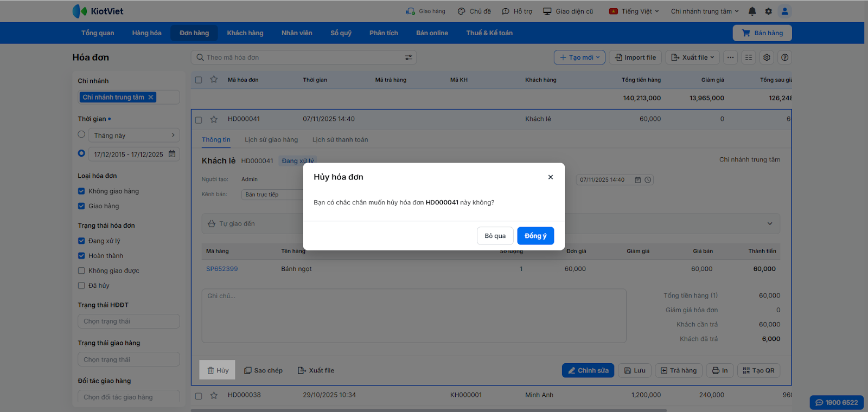Go to Tổng quan menu
The image size is (868, 412).
tap(98, 33)
